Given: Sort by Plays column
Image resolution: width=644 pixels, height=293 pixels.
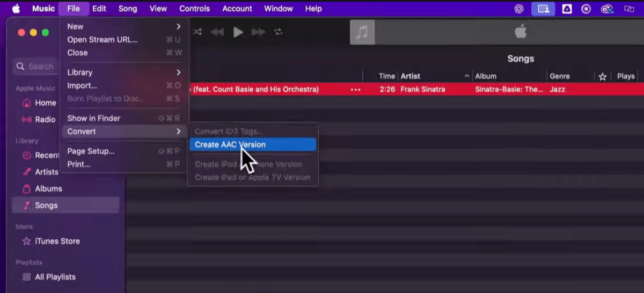Looking at the screenshot, I should point(626,76).
